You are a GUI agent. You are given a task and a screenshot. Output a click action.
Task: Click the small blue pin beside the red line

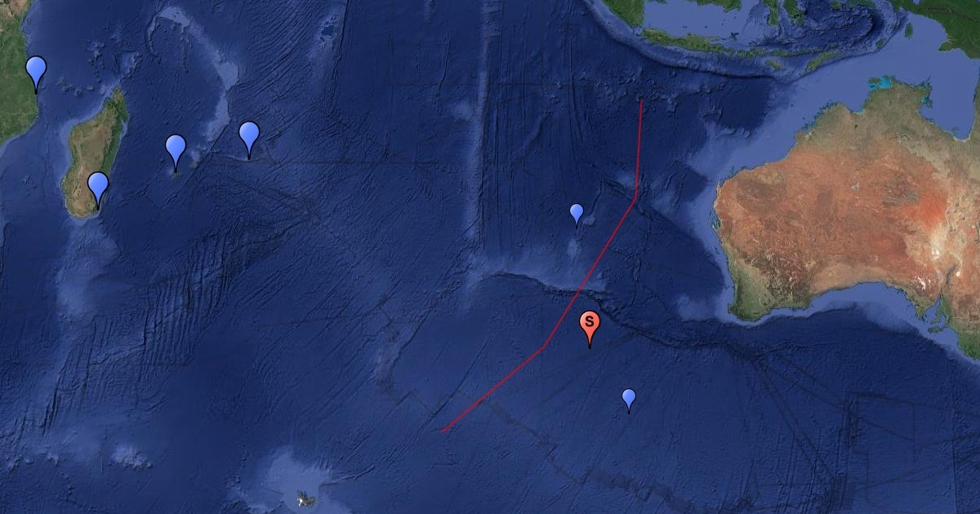point(577,213)
